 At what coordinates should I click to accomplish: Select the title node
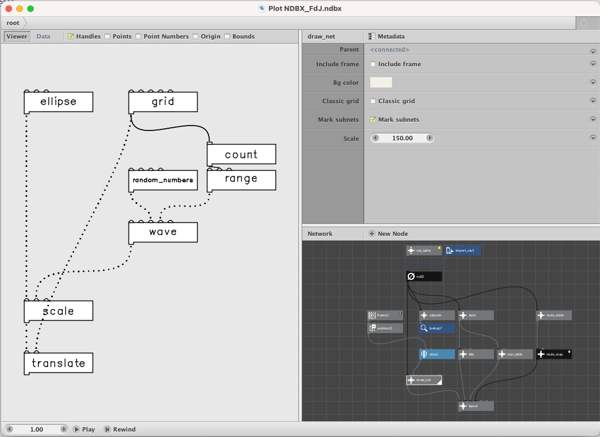[476, 354]
